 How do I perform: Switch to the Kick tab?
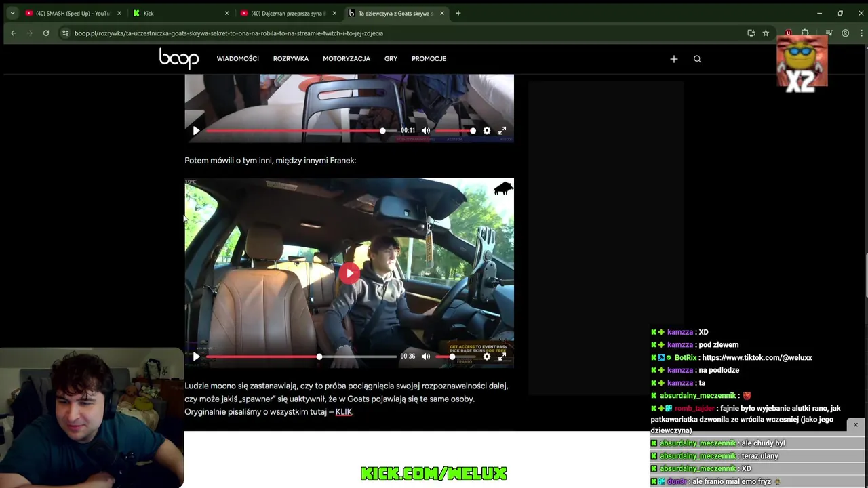[181, 13]
